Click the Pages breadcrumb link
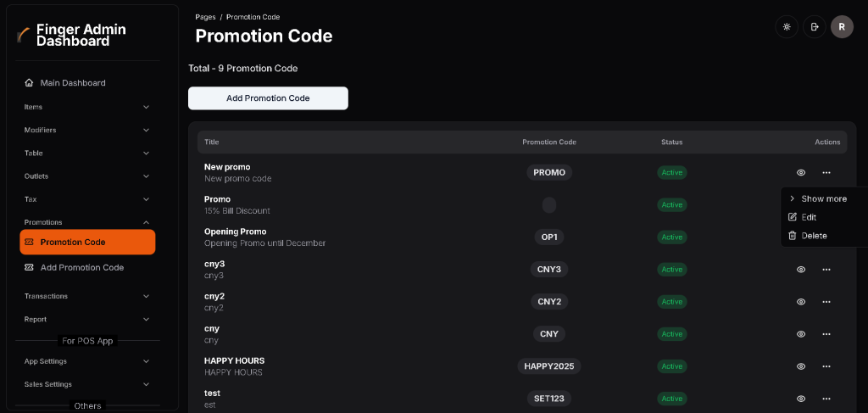The image size is (868, 413). pyautogui.click(x=205, y=17)
